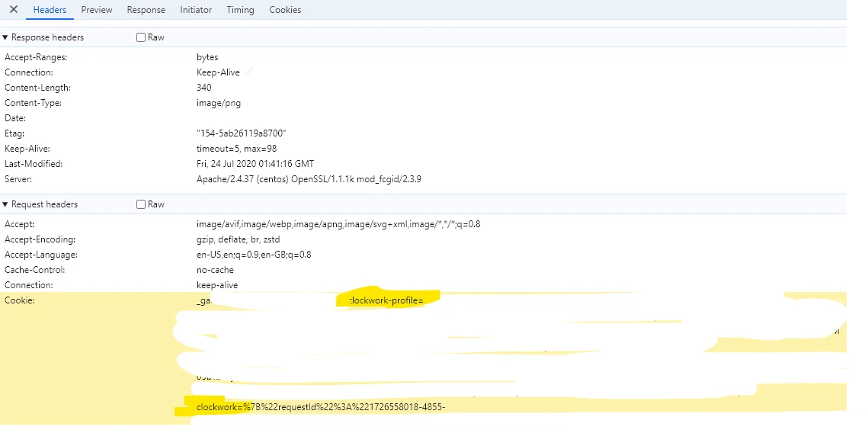
Task: Click the Apache server version value
Action: [309, 179]
